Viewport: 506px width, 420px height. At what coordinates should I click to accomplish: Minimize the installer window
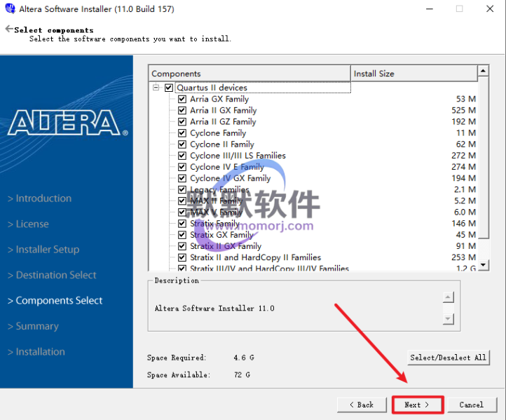tap(430, 9)
